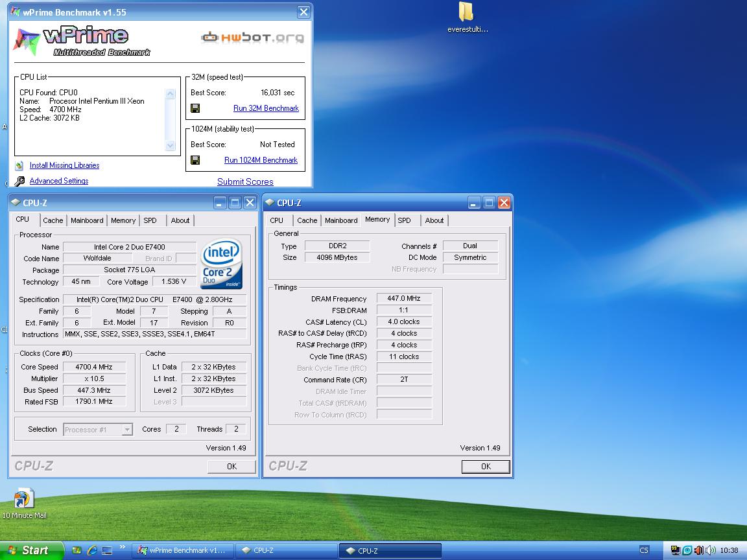
Task: Click the 10:38 system clock
Action: click(729, 550)
